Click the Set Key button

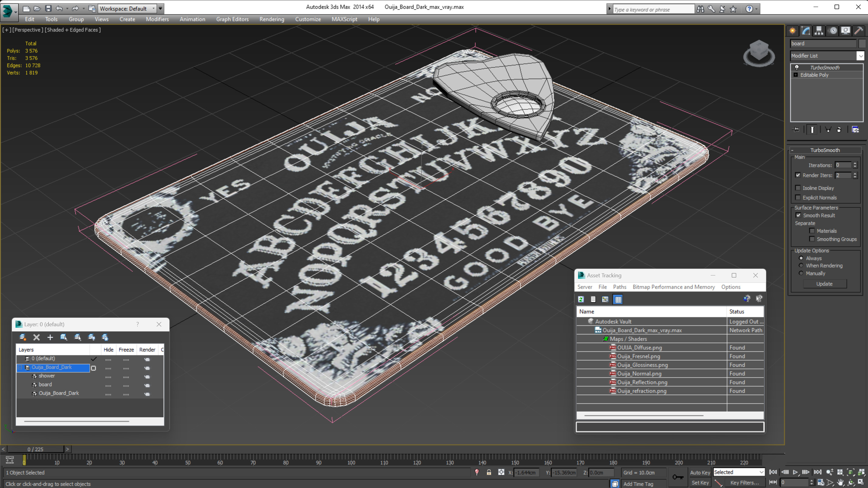(x=700, y=482)
